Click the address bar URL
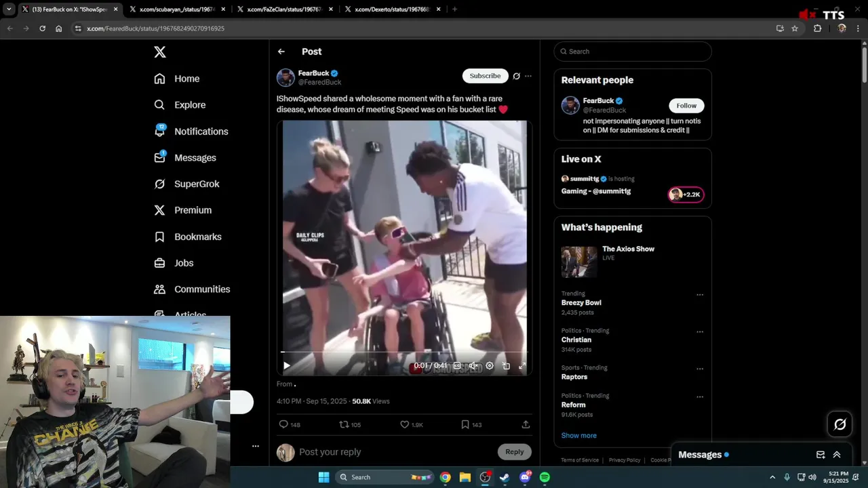This screenshot has width=868, height=488. tap(156, 28)
